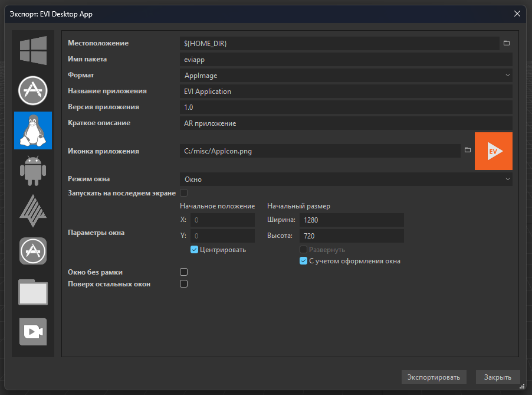Screen dimensions: 532x395
Task: Click the Начальный размер heading
Action: click(298, 206)
